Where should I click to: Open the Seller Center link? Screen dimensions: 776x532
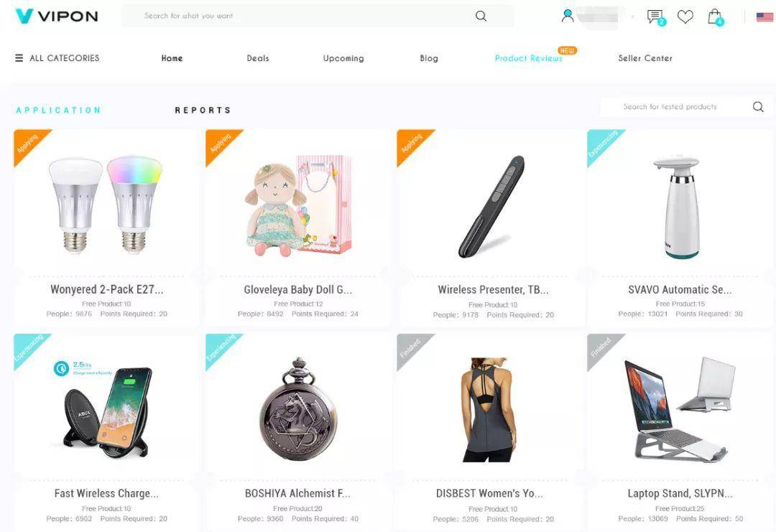[x=645, y=58]
